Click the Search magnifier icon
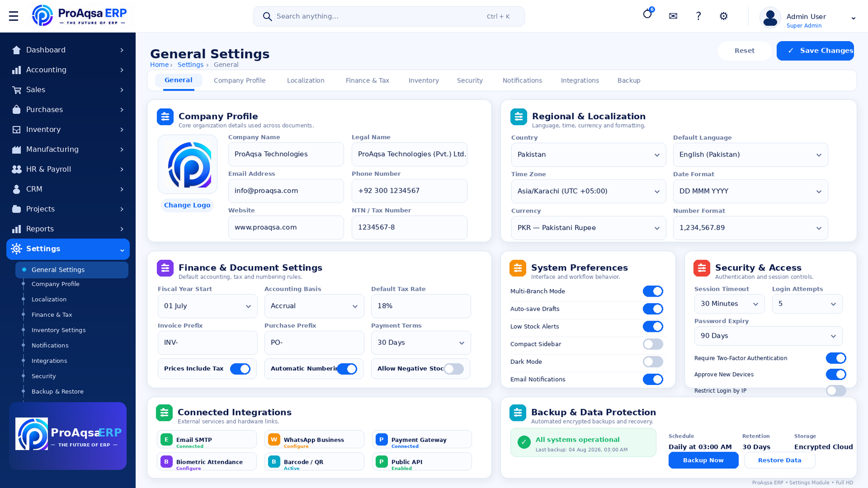This screenshot has height=488, width=868. pos(267,17)
